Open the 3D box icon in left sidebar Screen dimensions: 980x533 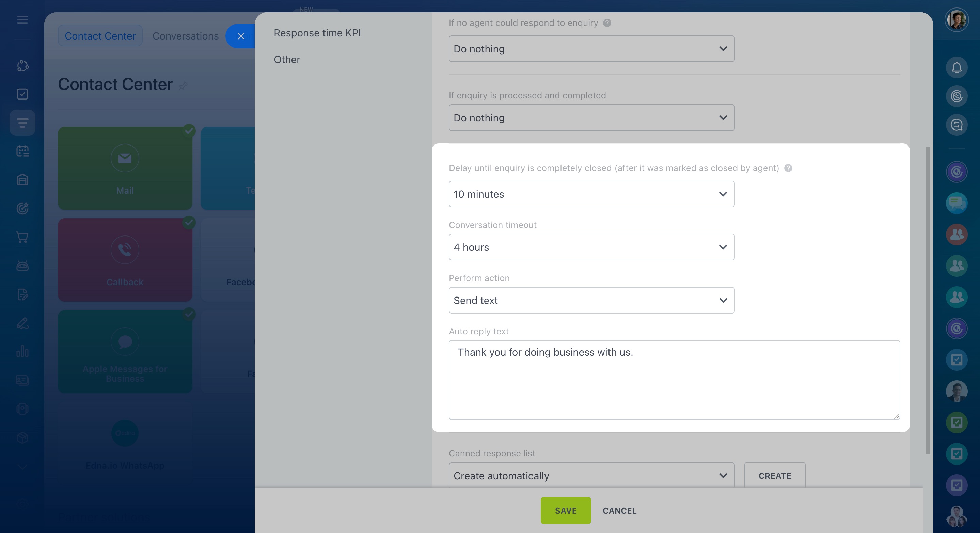[x=22, y=438]
